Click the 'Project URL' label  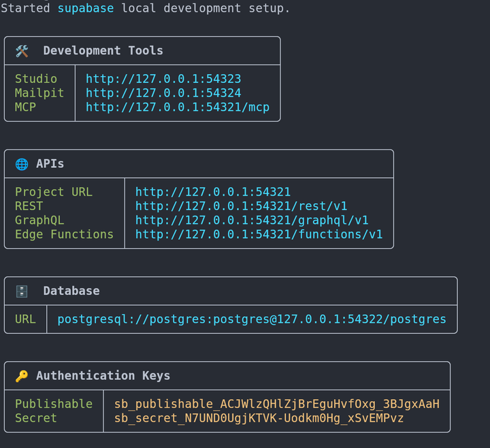tap(54, 192)
